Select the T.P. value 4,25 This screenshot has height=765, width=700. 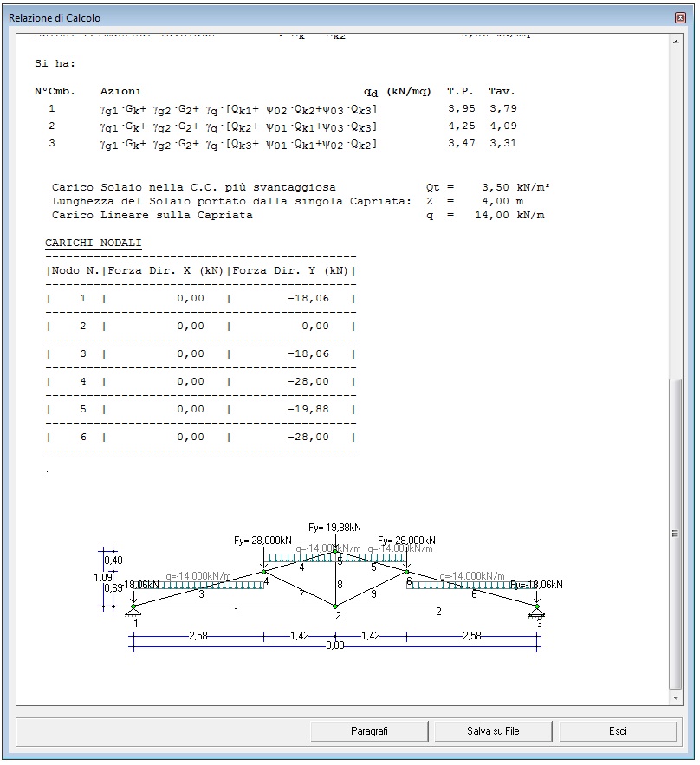click(462, 126)
